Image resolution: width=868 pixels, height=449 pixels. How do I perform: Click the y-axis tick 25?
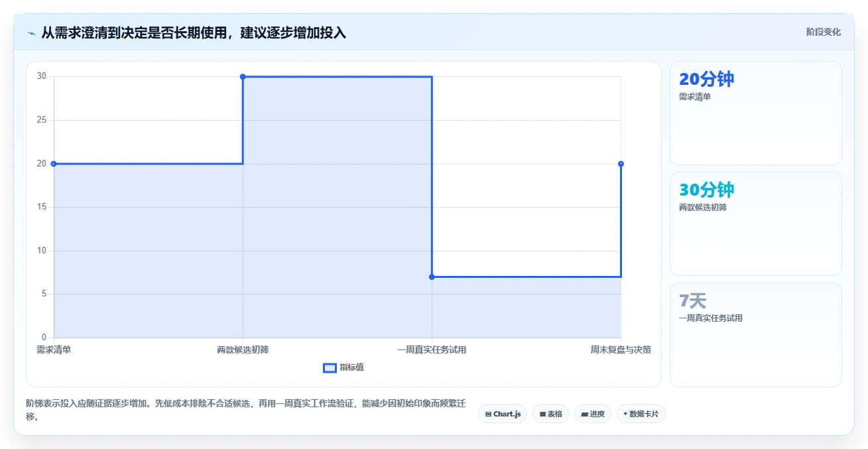(42, 120)
